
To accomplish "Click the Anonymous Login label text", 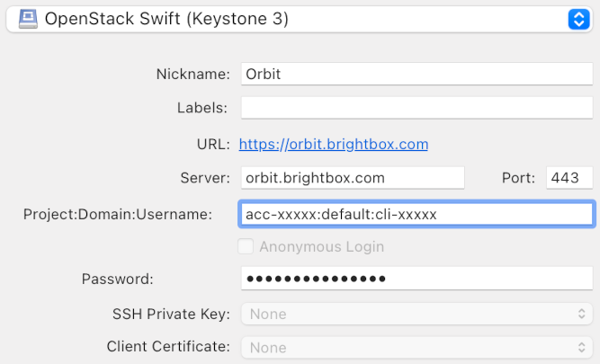I will [x=322, y=246].
